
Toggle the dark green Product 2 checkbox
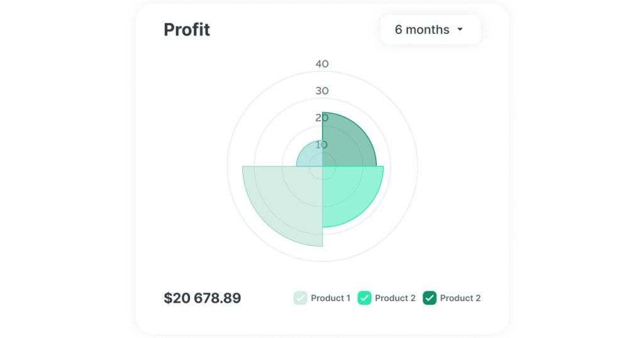coord(430,298)
